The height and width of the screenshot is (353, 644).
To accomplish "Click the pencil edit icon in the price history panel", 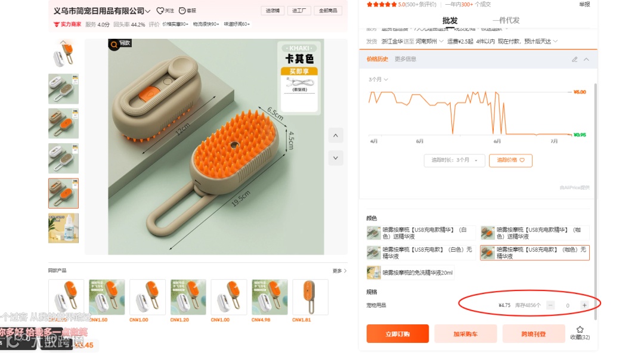I will click(x=575, y=60).
